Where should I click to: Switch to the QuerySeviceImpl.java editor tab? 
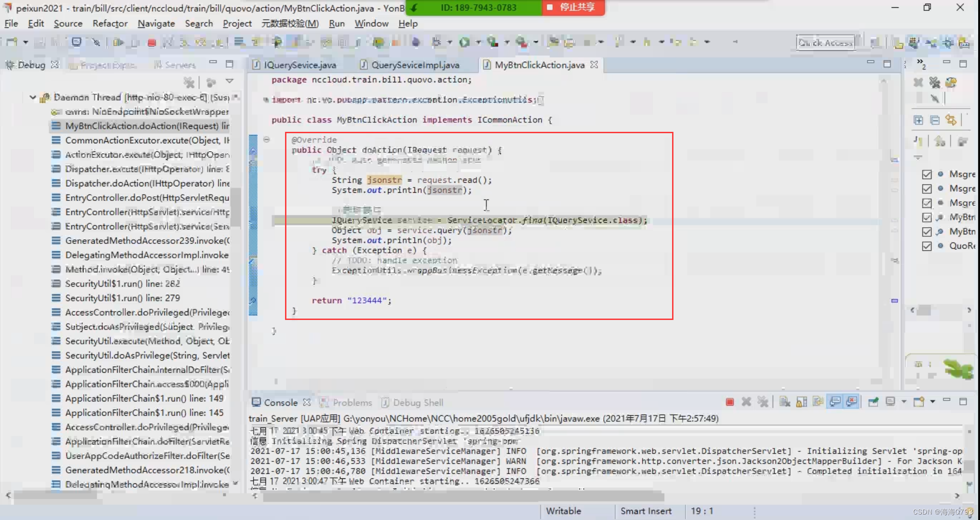point(415,65)
